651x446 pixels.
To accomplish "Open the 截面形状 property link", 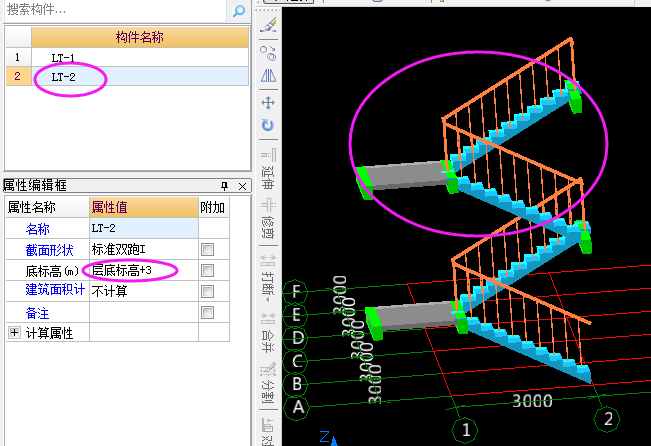I will (x=49, y=250).
